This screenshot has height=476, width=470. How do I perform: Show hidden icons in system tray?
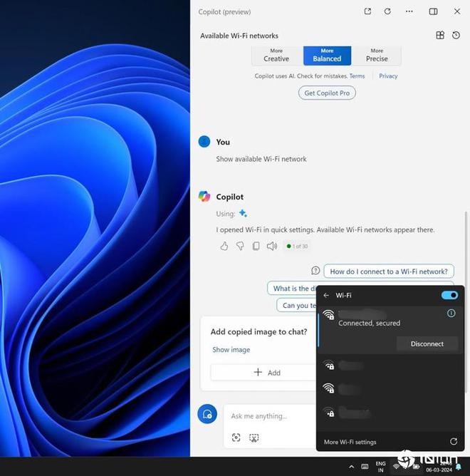(351, 467)
